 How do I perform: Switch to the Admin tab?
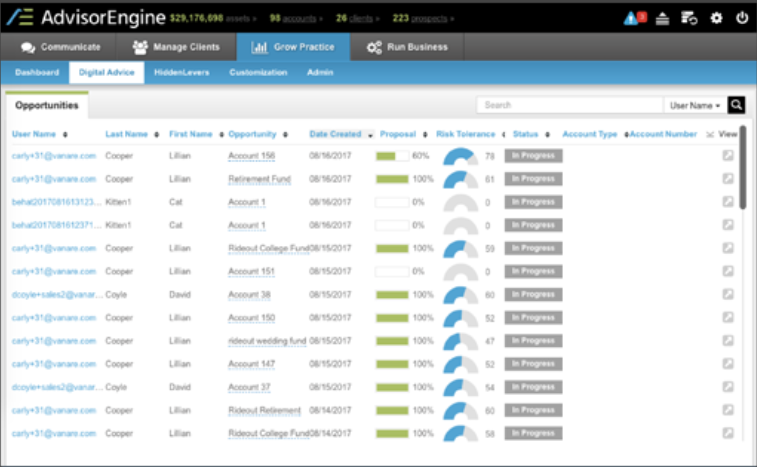[320, 72]
